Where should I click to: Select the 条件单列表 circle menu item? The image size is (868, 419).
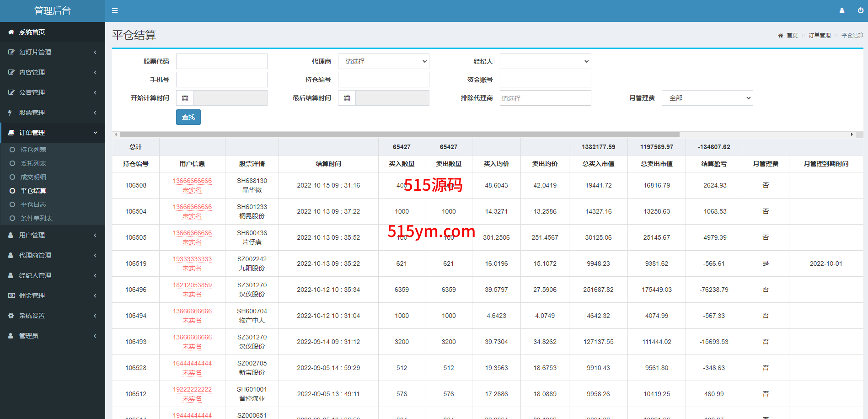tap(36, 218)
